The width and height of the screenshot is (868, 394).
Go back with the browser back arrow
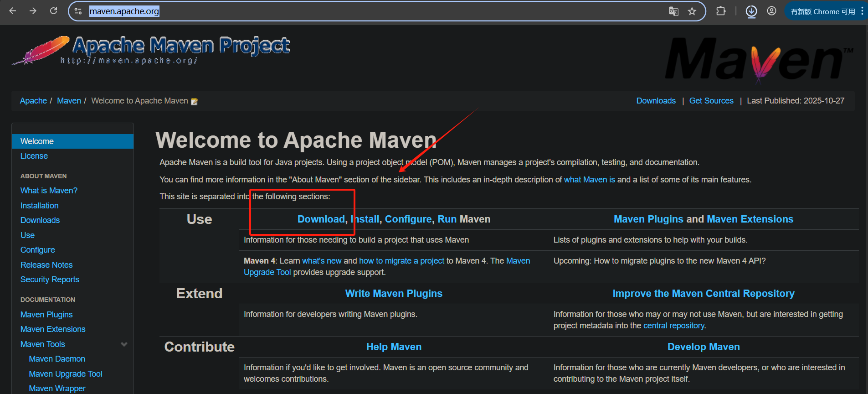[x=13, y=11]
